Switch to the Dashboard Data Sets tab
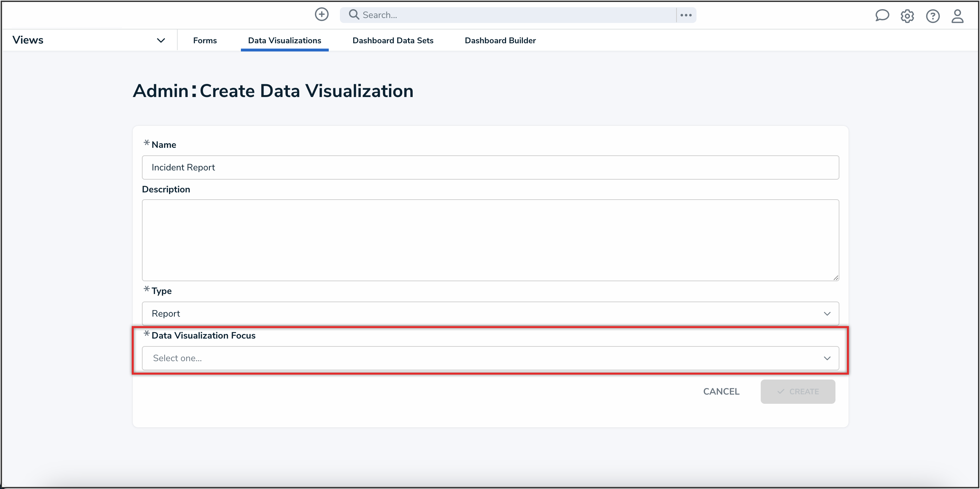Image resolution: width=980 pixels, height=489 pixels. coord(393,40)
